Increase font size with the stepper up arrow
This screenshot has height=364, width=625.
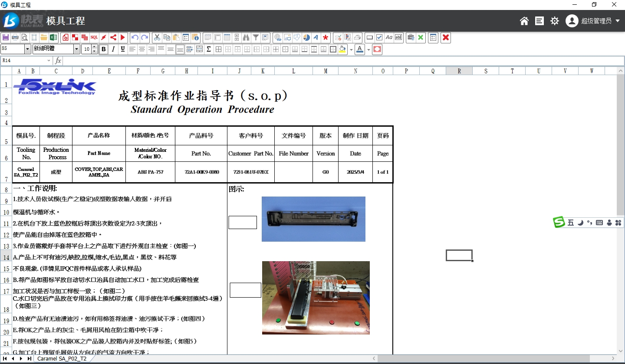pos(94,47)
